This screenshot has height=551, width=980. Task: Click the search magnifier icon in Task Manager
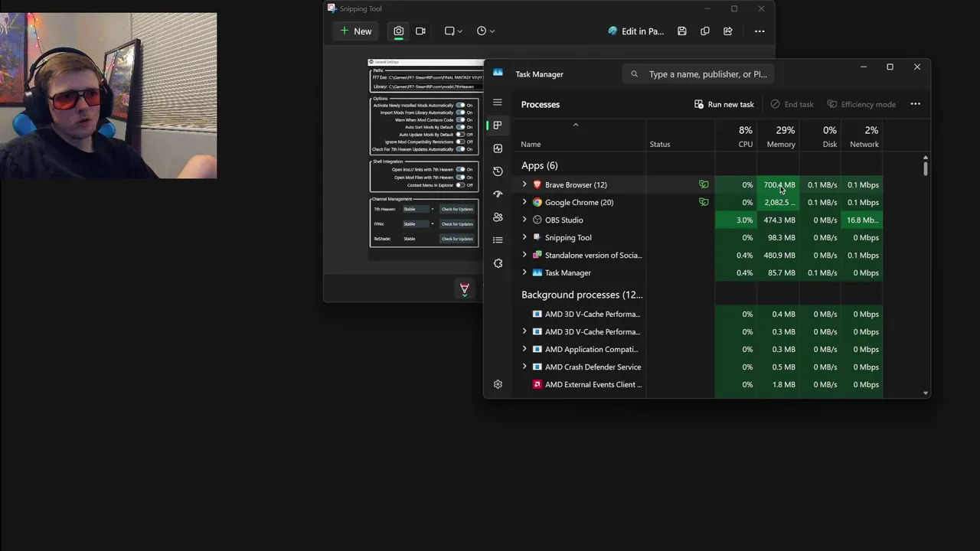(634, 74)
